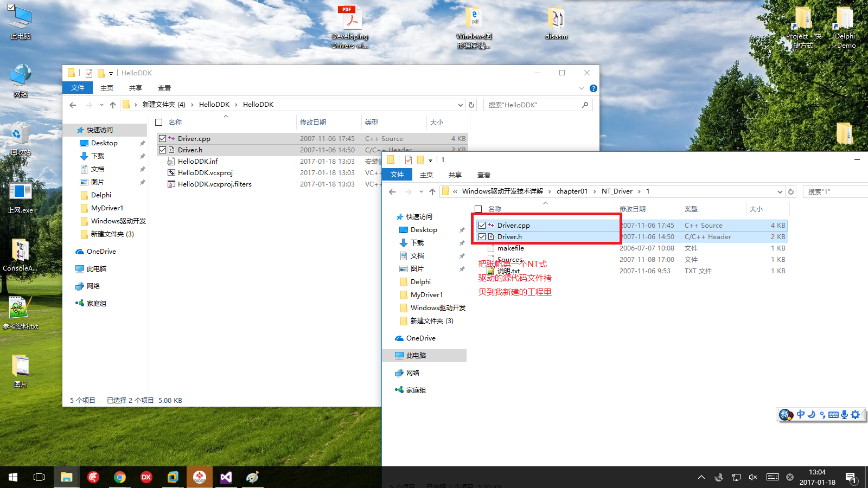The width and height of the screenshot is (868, 488).
Task: Expand ribbon chevron in HelloDDK window
Action: (x=582, y=88)
